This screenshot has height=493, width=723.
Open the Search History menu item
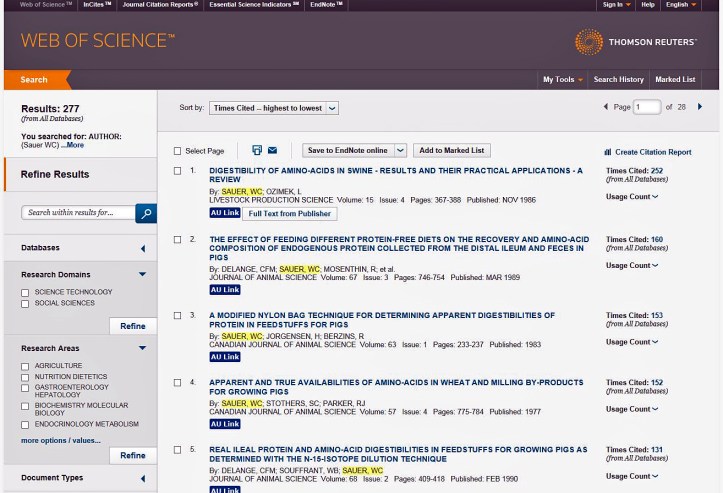tap(618, 79)
